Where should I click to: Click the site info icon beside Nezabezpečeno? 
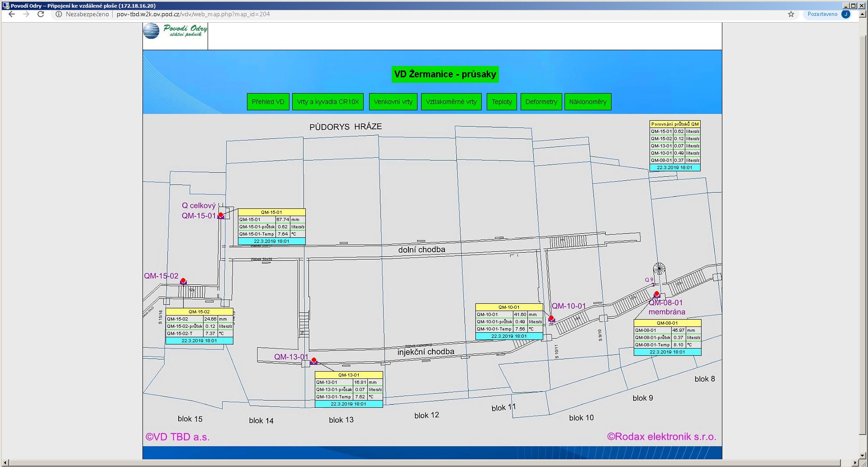tap(59, 14)
